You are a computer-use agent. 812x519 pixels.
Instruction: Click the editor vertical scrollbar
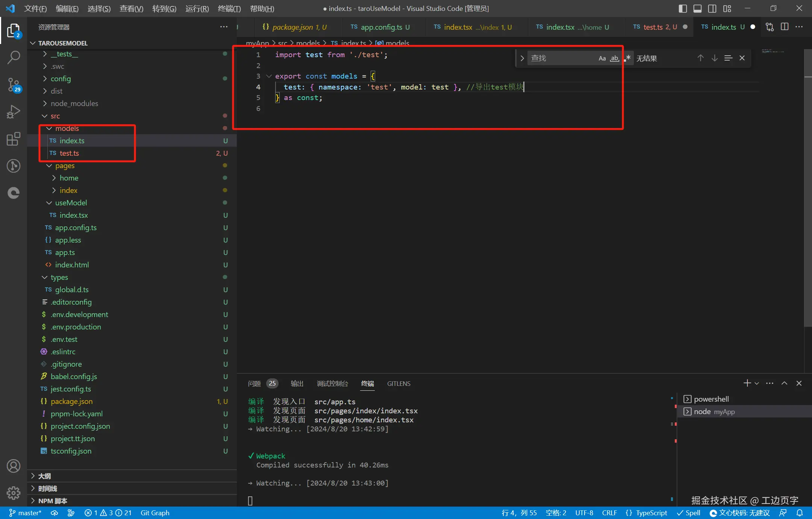pos(808,188)
